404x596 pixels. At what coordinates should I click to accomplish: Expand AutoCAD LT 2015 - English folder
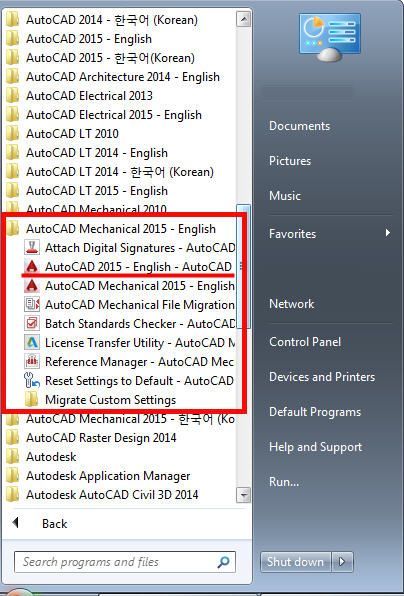coord(97,191)
